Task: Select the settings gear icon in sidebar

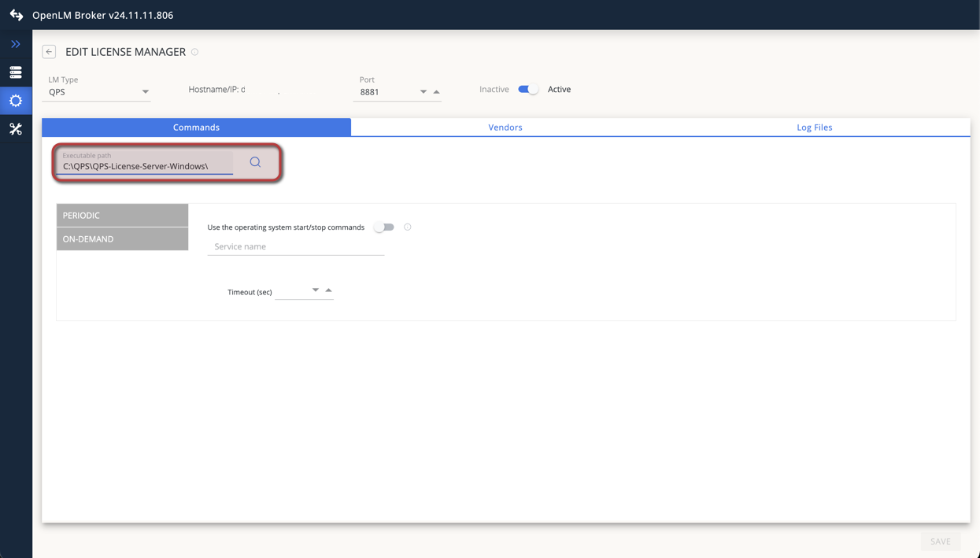Action: coord(16,100)
